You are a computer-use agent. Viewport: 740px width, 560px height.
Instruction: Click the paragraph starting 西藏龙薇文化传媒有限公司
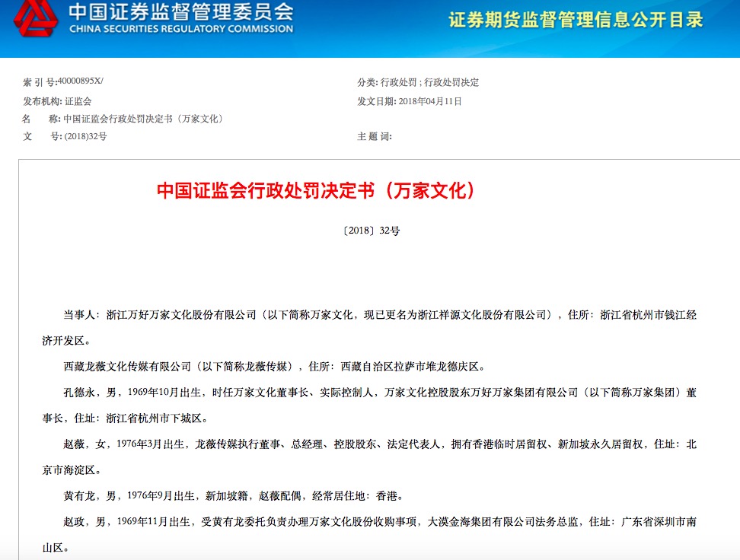274,367
